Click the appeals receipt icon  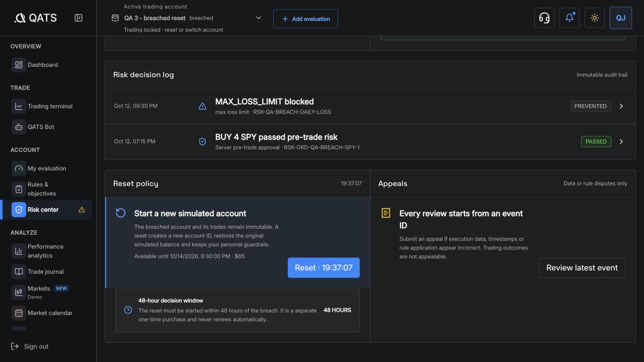click(x=386, y=213)
